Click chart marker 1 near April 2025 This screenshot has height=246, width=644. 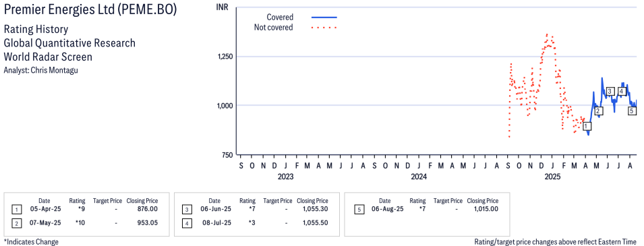click(587, 126)
